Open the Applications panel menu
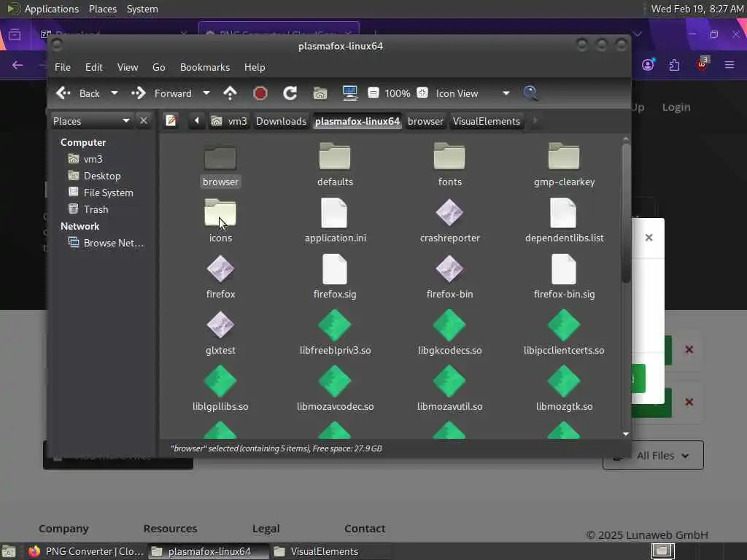 [x=52, y=9]
